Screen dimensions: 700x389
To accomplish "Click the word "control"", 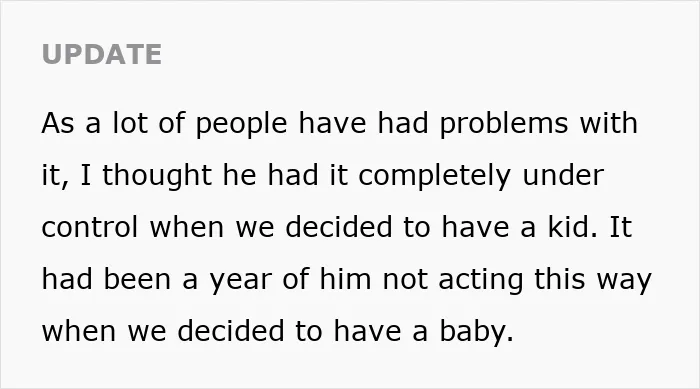I will 90,227.
